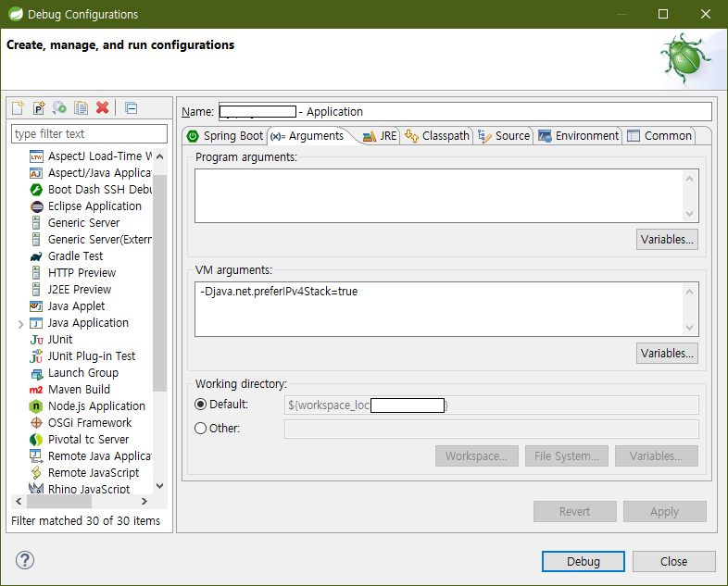The height and width of the screenshot is (586, 728).
Task: Click the red Delete configuration icon
Action: [x=102, y=107]
